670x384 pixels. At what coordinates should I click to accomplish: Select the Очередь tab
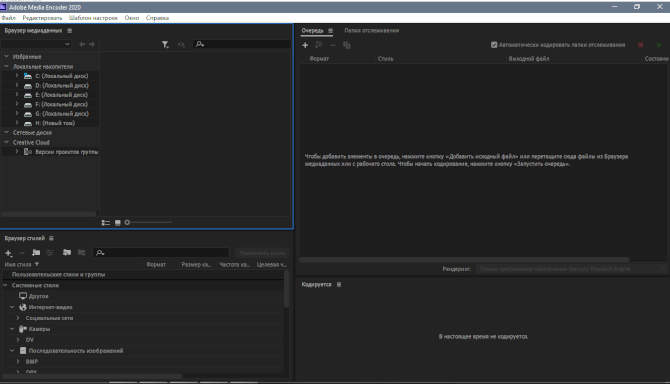312,31
